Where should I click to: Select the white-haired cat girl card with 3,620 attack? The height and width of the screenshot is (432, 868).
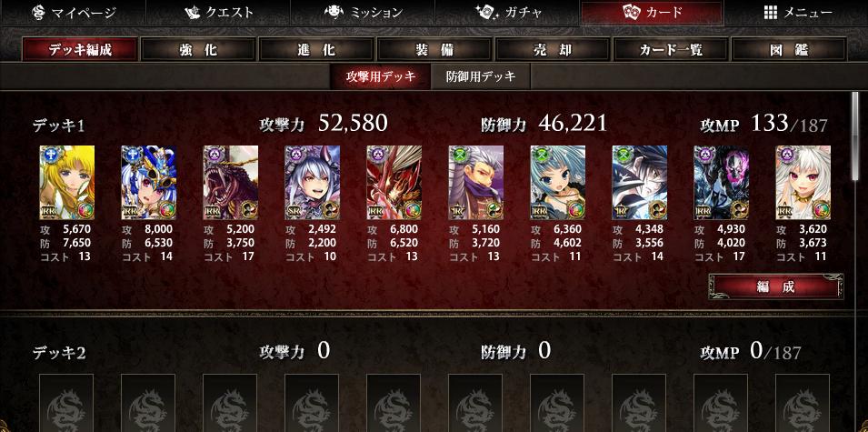[803, 183]
